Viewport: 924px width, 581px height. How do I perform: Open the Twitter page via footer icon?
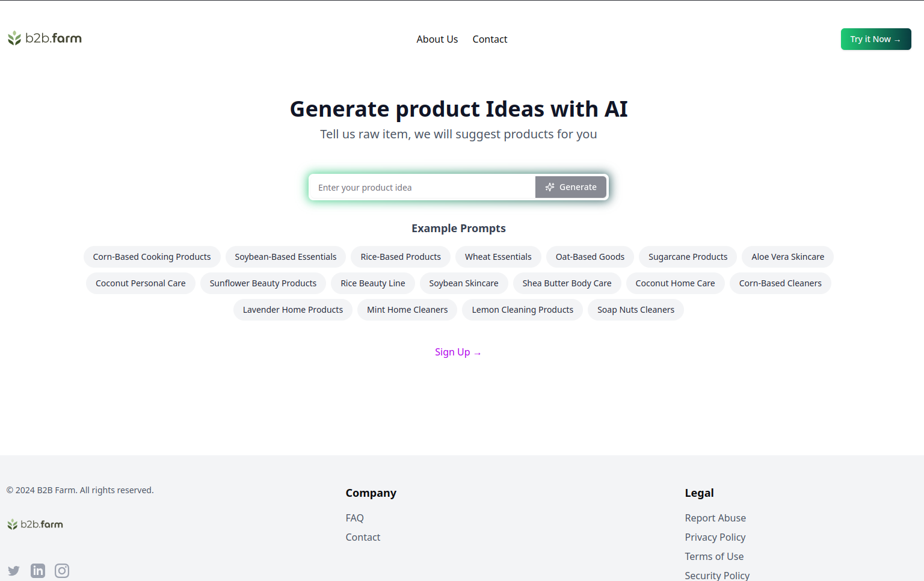(13, 570)
